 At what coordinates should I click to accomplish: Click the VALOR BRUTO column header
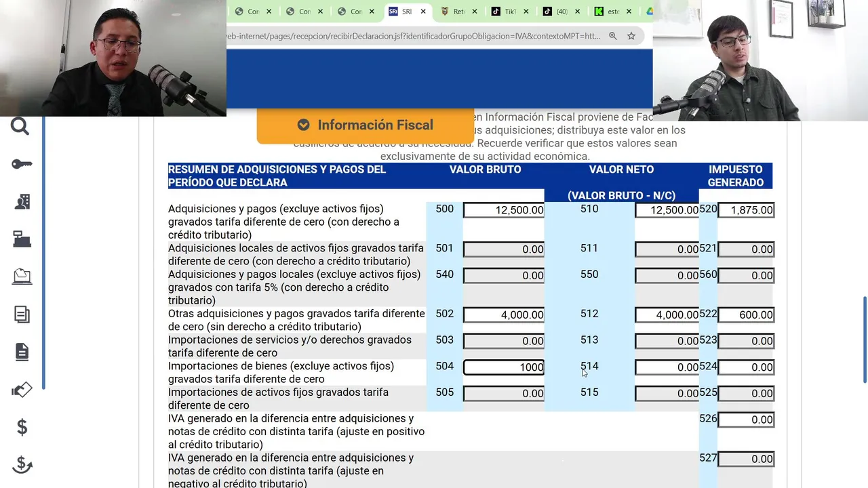pyautogui.click(x=486, y=169)
